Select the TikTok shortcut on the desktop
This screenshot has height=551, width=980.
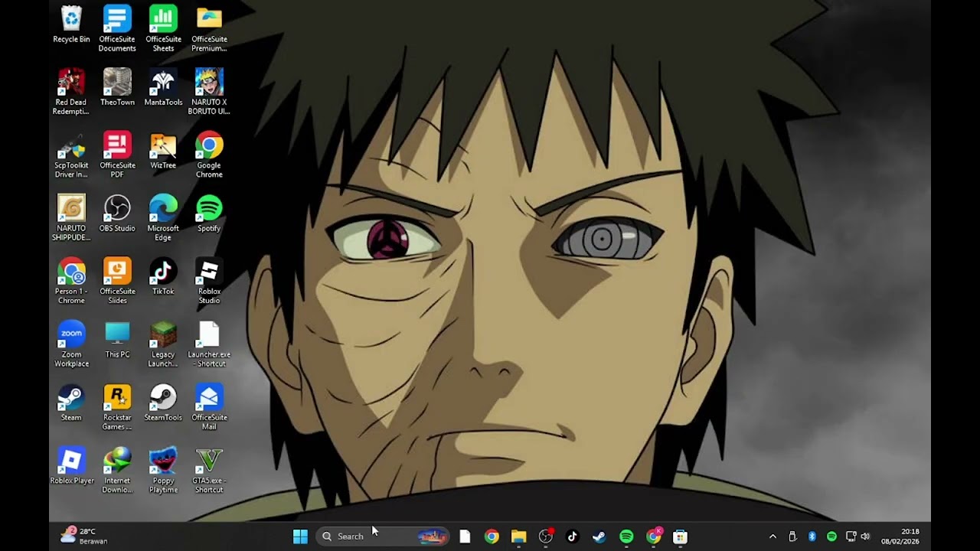coord(163,276)
